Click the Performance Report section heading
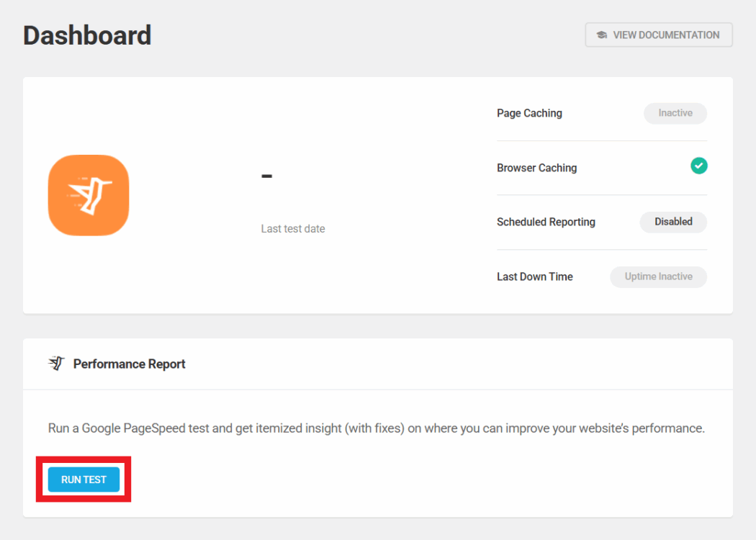The width and height of the screenshot is (756, 540). 130,364
